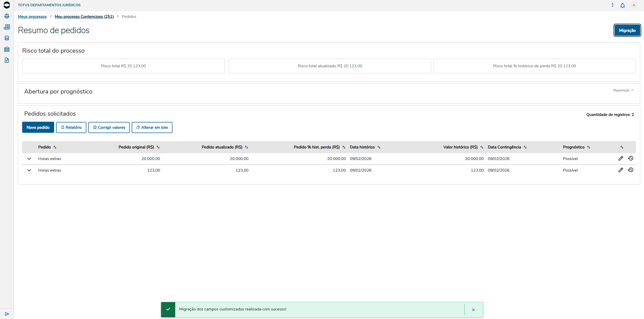Expand the sidebar menu arrow

tap(7, 314)
